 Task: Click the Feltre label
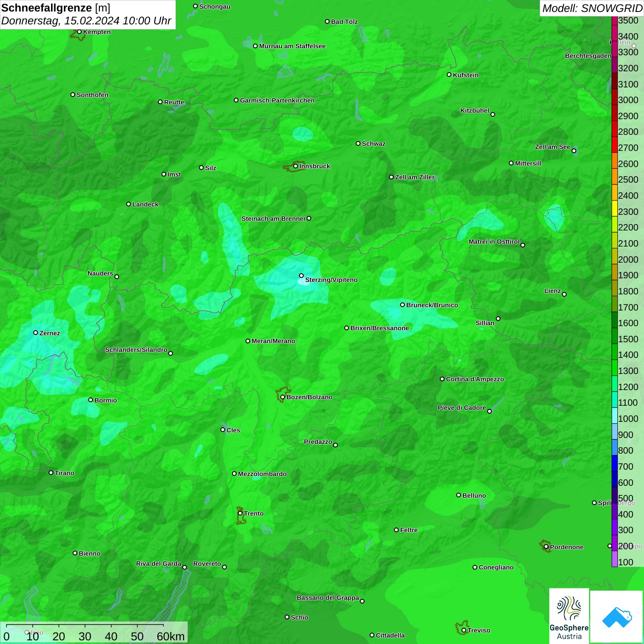pos(409,530)
